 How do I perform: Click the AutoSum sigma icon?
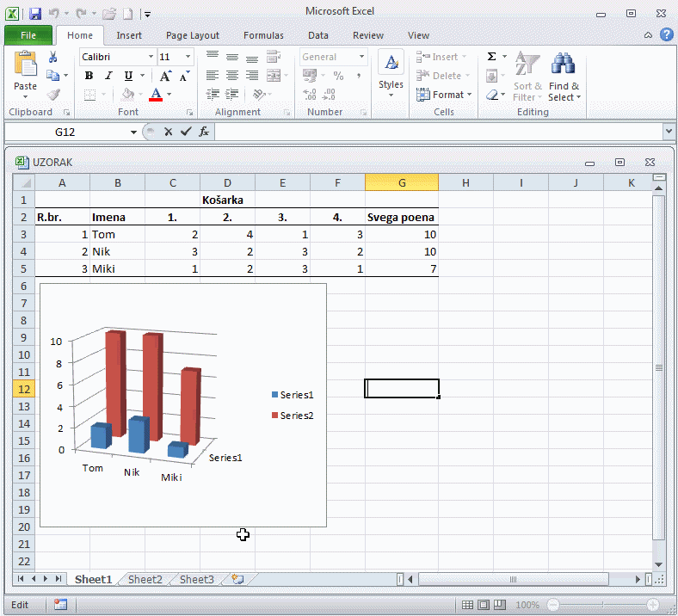tap(491, 57)
